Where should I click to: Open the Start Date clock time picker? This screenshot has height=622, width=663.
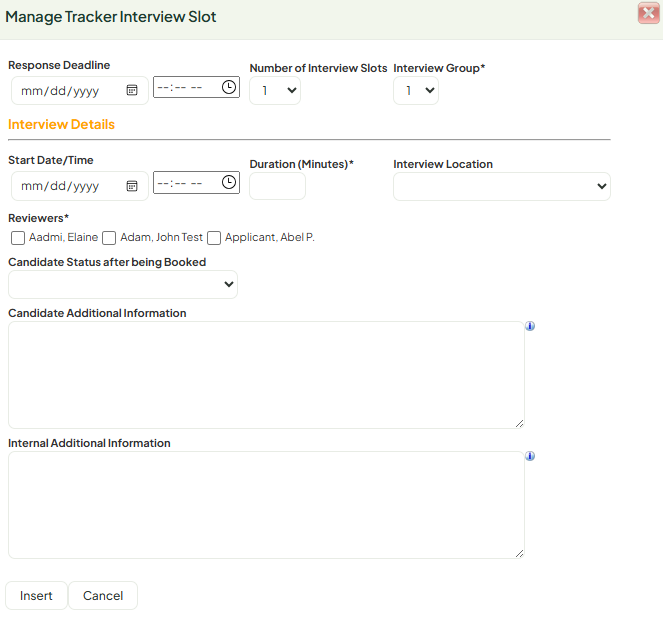(229, 182)
